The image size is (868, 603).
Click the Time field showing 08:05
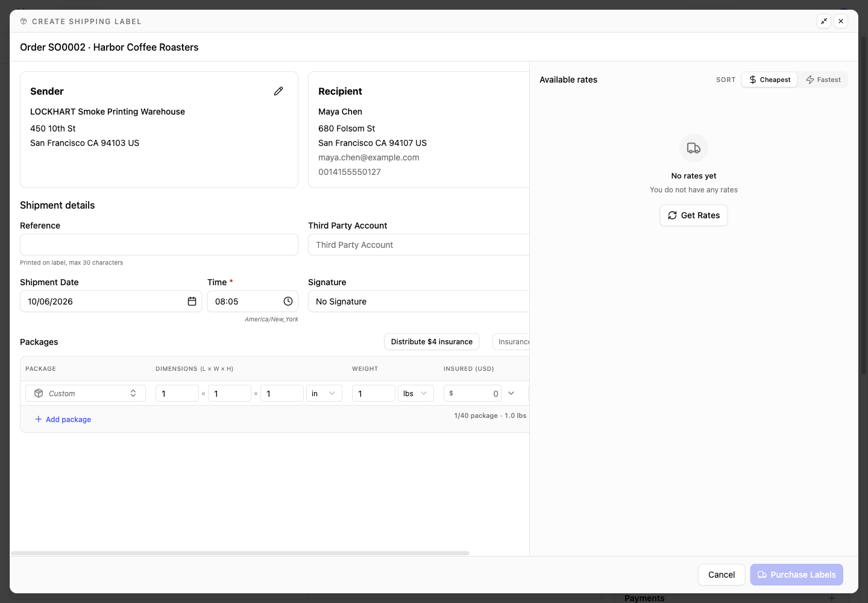(x=253, y=301)
